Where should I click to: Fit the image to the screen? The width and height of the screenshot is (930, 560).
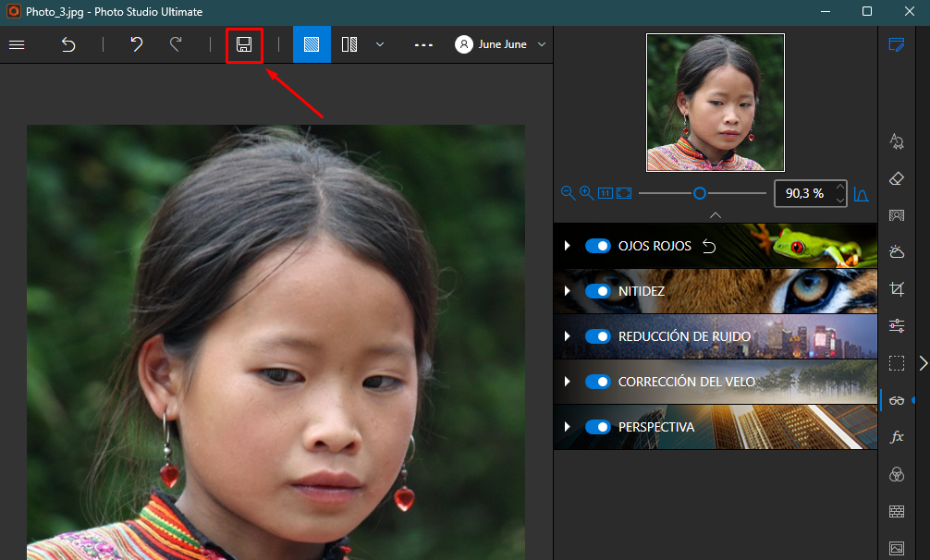point(624,193)
